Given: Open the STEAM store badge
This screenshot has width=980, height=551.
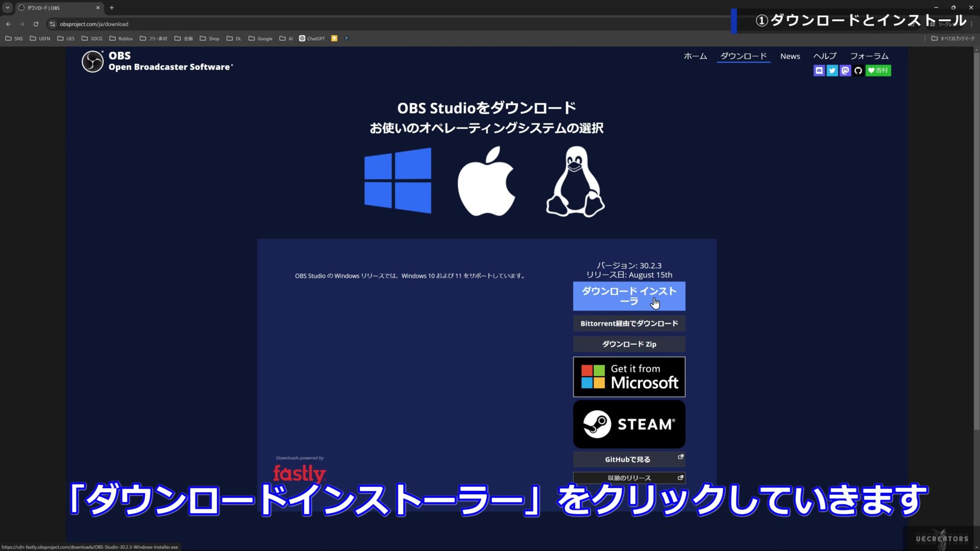Looking at the screenshot, I should click(x=629, y=424).
